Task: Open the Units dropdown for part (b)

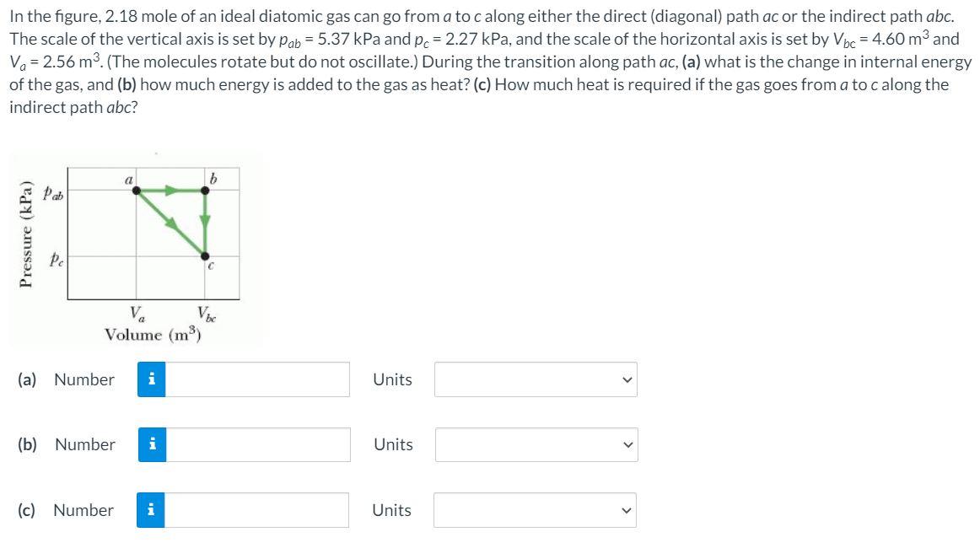Action: pos(536,444)
